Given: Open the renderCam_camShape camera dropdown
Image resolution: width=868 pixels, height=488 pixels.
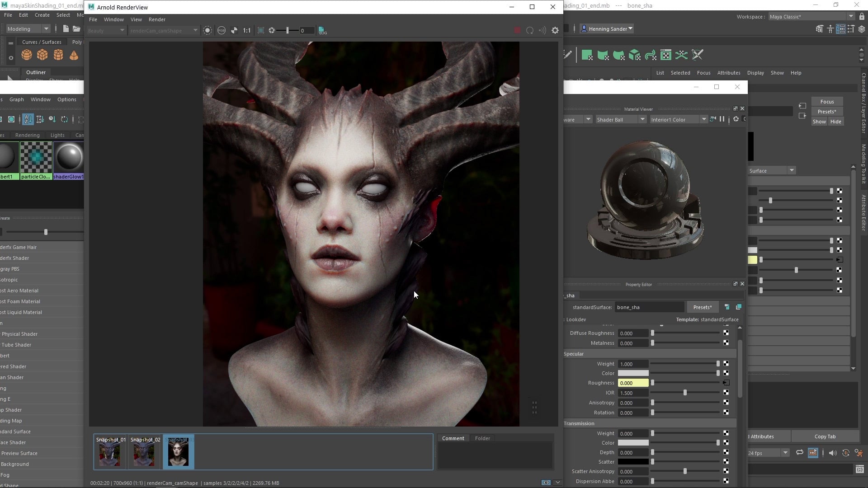Looking at the screenshot, I should (x=164, y=30).
